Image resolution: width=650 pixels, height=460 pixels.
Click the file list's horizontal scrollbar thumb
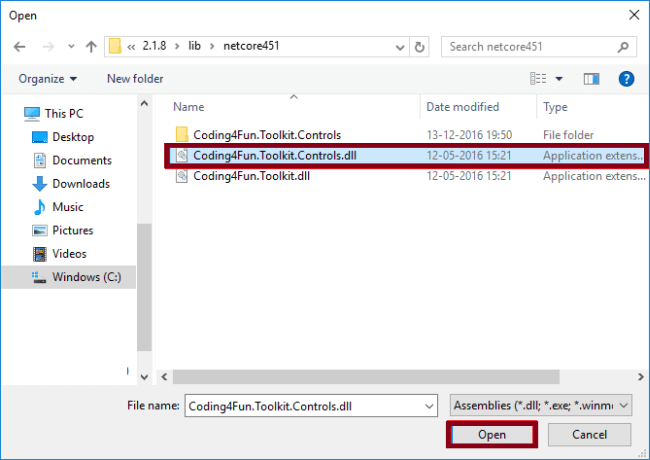tap(366, 377)
